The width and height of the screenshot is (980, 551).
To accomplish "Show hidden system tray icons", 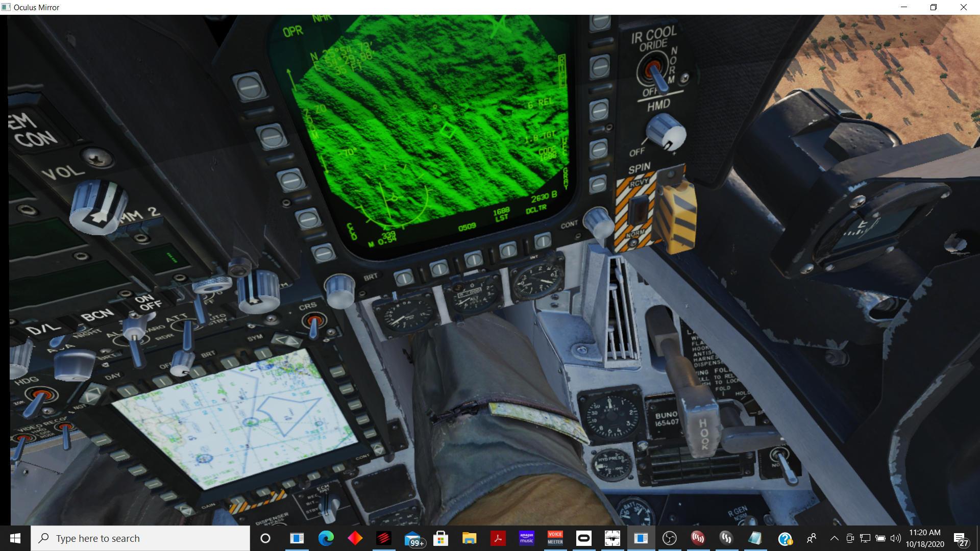I will (834, 538).
